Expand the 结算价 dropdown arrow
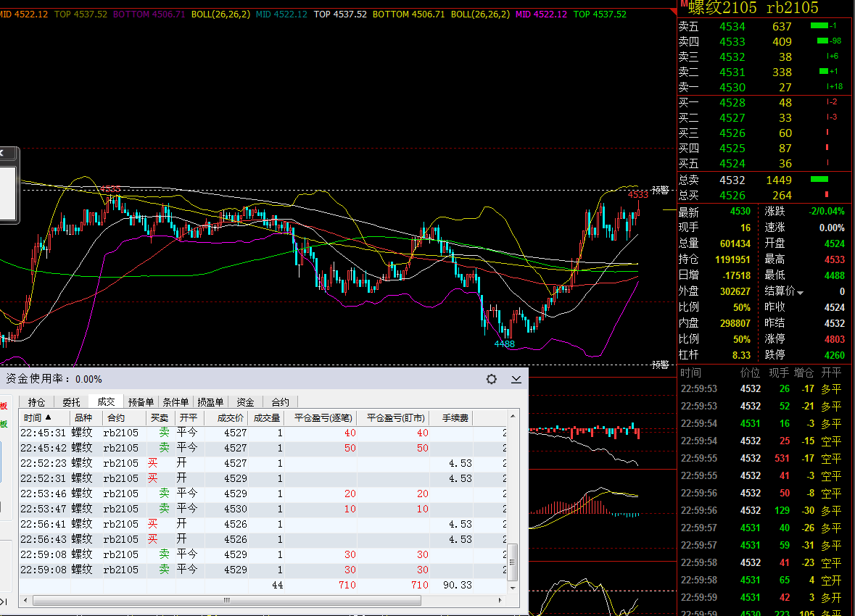This screenshot has height=616, width=855. tap(801, 292)
